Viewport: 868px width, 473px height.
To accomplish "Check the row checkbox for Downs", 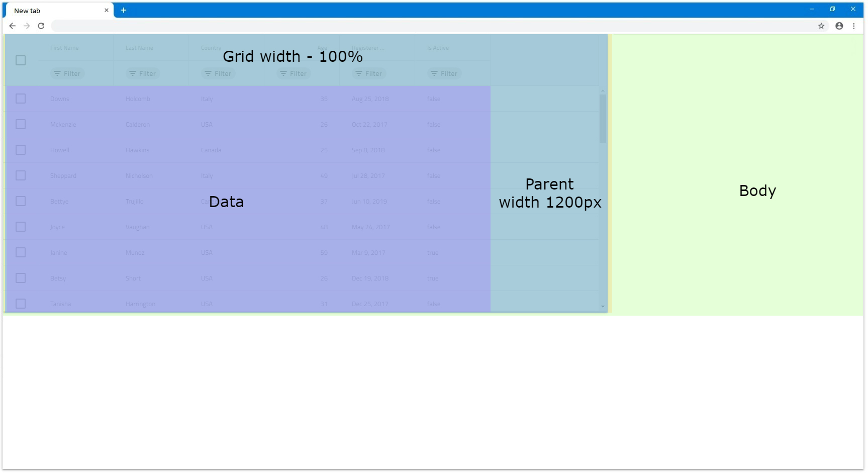I will click(x=21, y=99).
